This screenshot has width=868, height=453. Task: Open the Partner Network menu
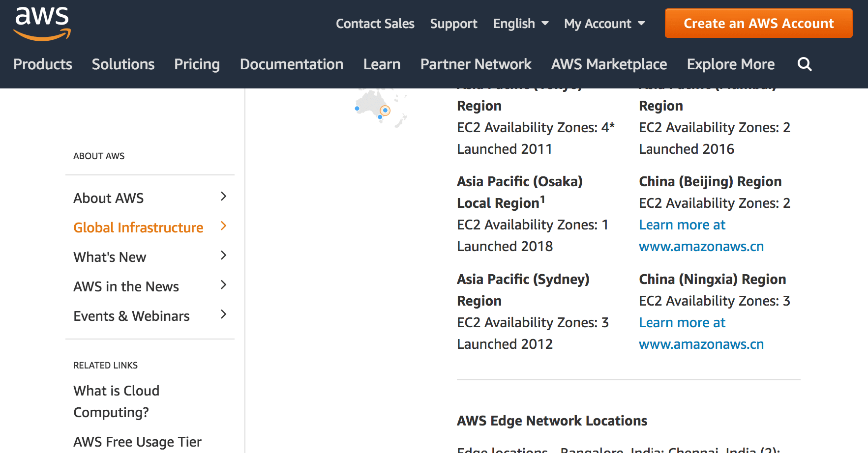click(476, 64)
